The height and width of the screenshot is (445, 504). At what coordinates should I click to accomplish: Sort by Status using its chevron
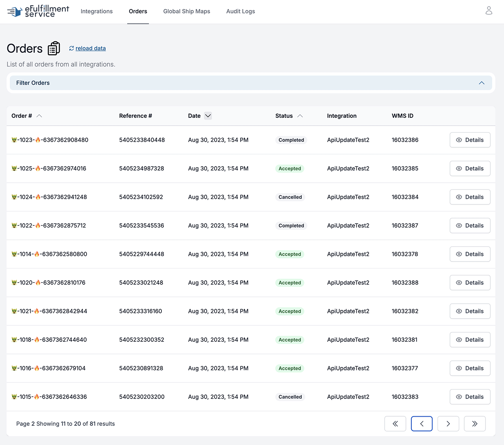(x=300, y=116)
